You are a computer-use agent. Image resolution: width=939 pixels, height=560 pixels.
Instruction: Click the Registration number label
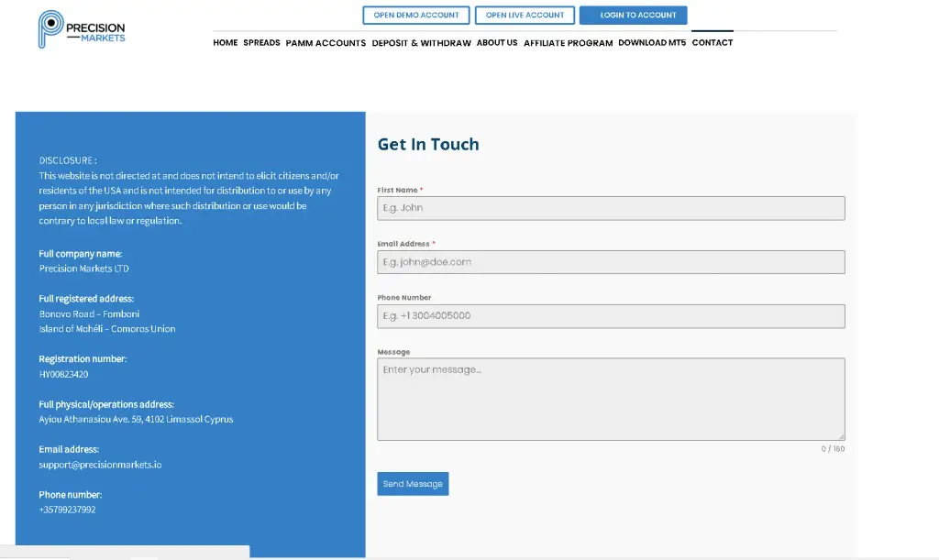click(83, 359)
